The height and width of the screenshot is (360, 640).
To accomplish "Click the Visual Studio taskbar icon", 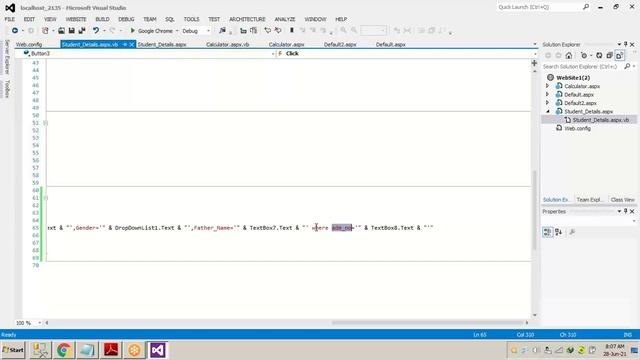I will click(x=158, y=350).
